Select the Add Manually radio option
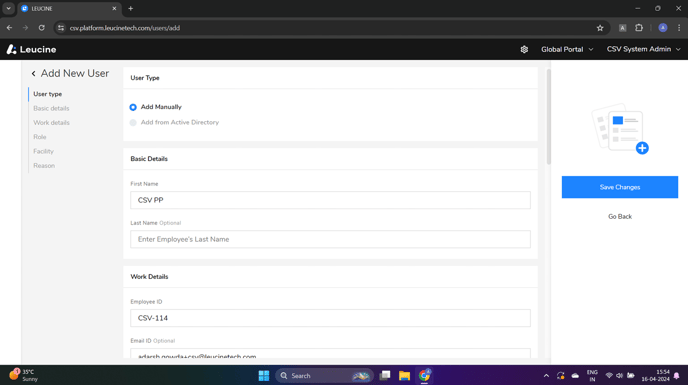Viewport: 688px width, 385px height. [133, 107]
